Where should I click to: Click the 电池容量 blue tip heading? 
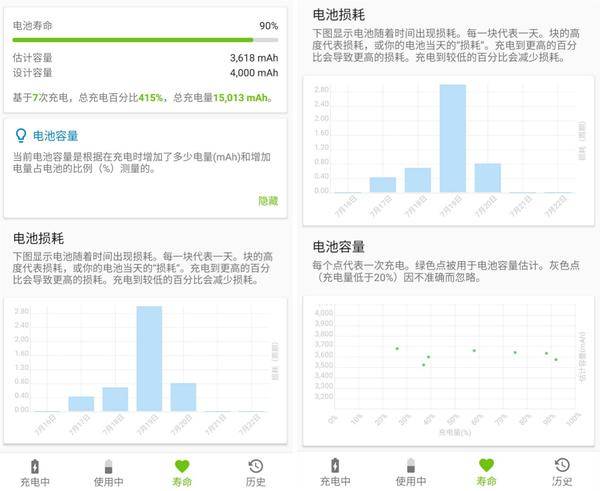55,136
